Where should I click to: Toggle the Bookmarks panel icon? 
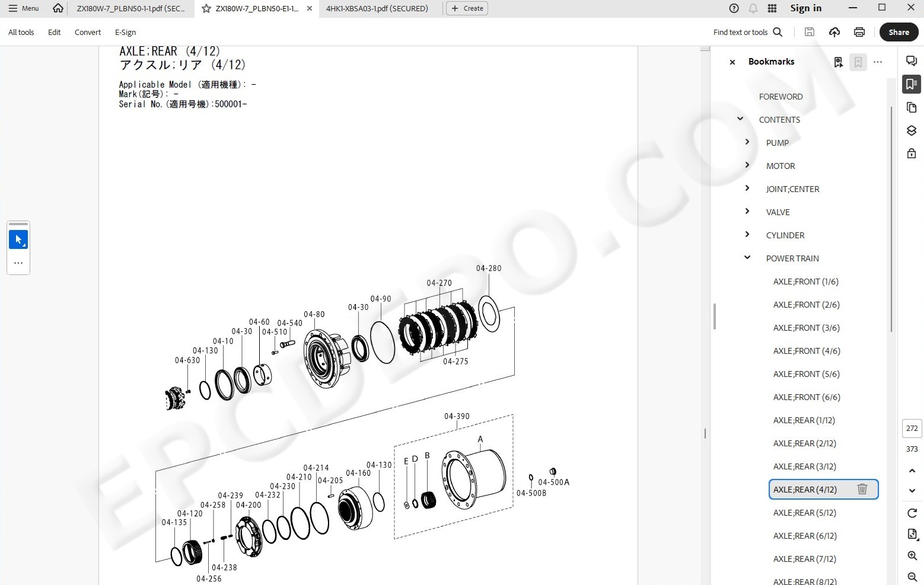coord(912,84)
